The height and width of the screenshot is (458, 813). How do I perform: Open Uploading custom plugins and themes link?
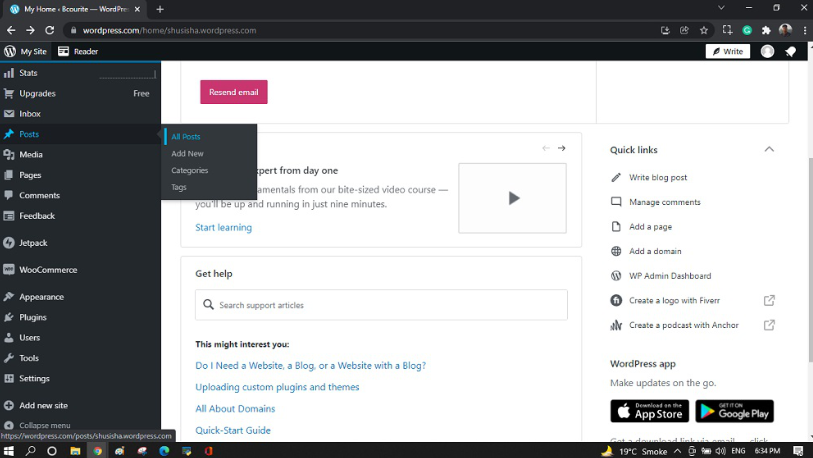277,387
